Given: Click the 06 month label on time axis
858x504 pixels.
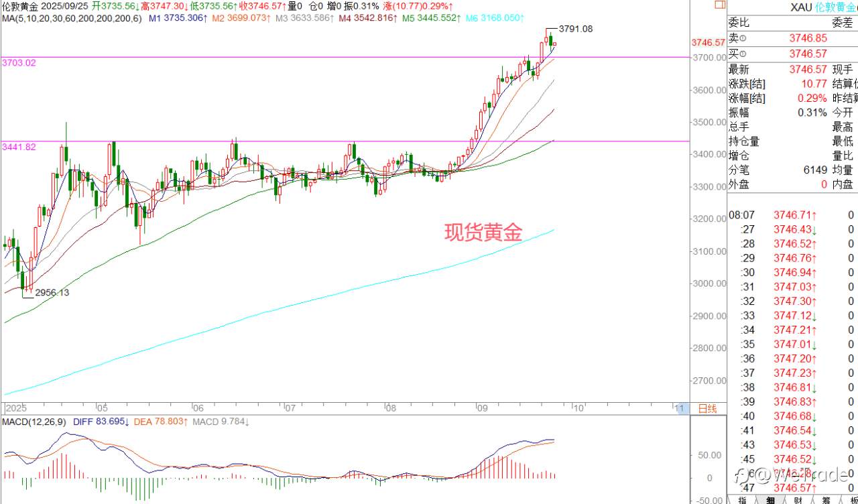Looking at the screenshot, I should click(197, 407).
